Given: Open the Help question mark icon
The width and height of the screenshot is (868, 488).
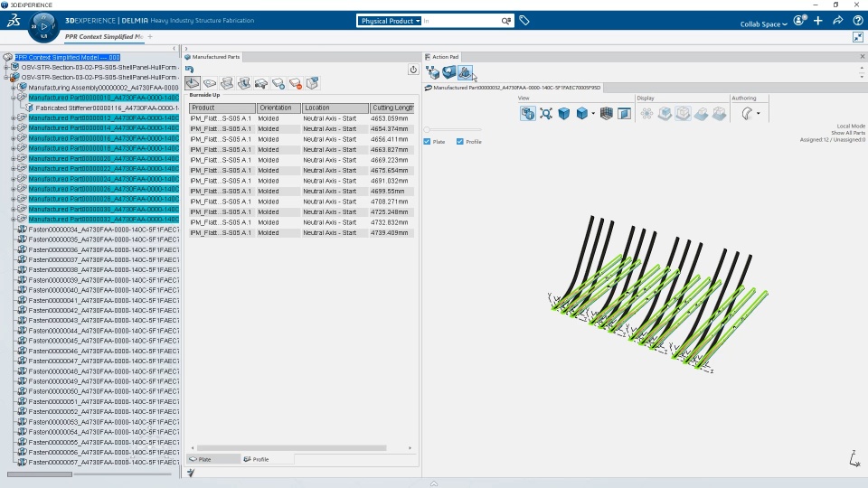Looking at the screenshot, I should 857,21.
